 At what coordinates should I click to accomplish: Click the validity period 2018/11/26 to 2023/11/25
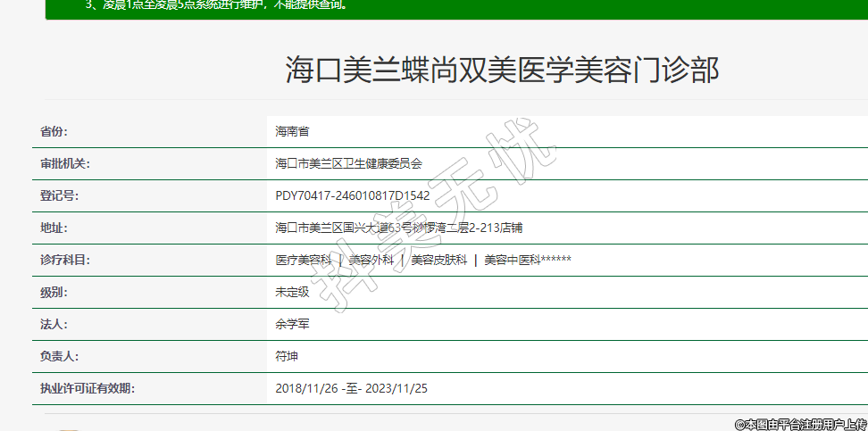click(x=352, y=388)
